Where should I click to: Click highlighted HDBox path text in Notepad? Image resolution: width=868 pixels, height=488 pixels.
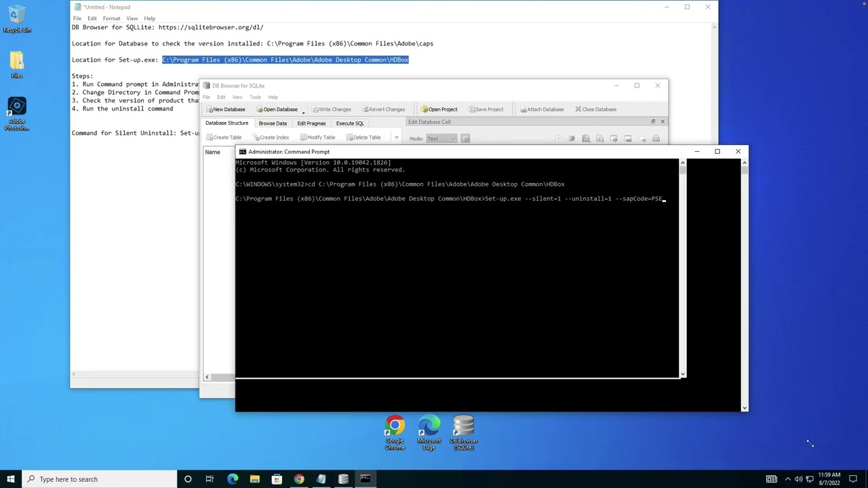click(285, 60)
